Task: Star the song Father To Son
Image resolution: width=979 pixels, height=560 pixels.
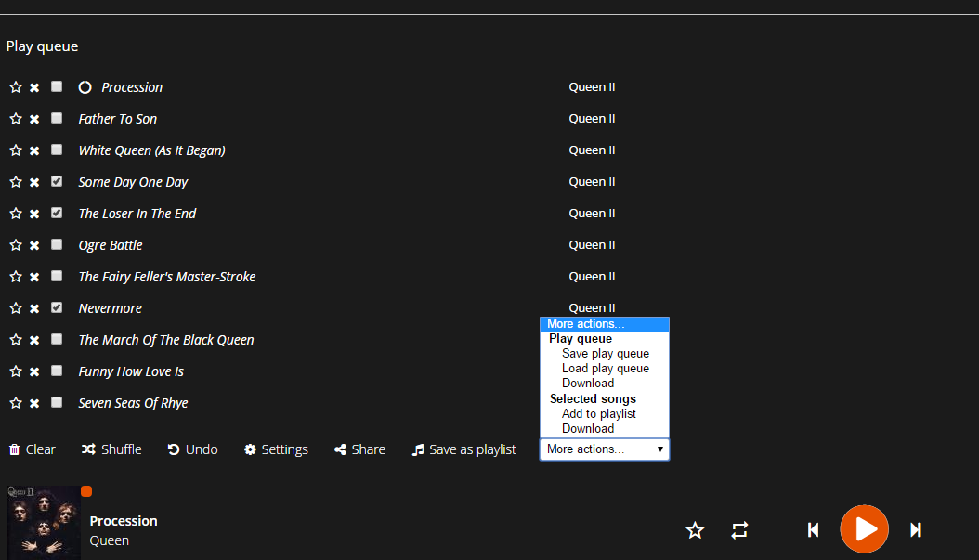Action: 16,119
